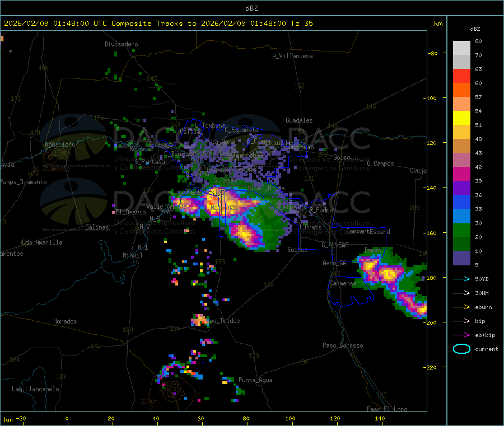Click the 'Morados' map label
Screen dimensions: 504x426
pos(65,321)
